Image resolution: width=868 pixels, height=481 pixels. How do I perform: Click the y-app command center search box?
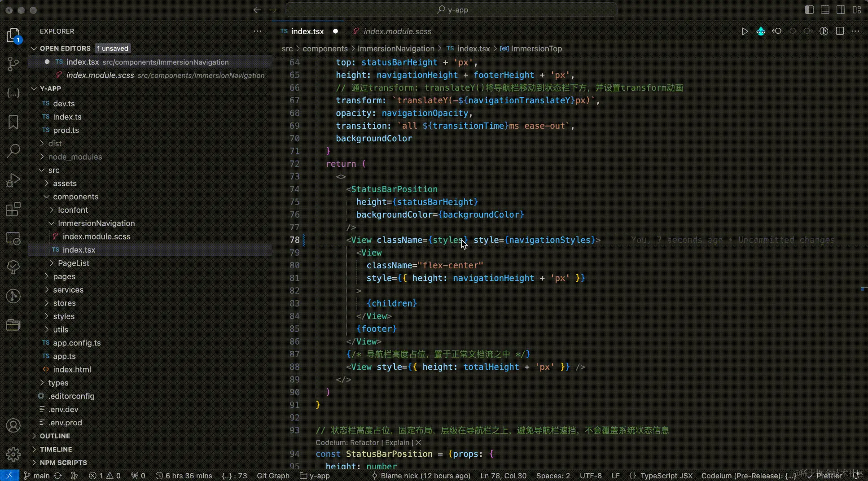pyautogui.click(x=452, y=10)
